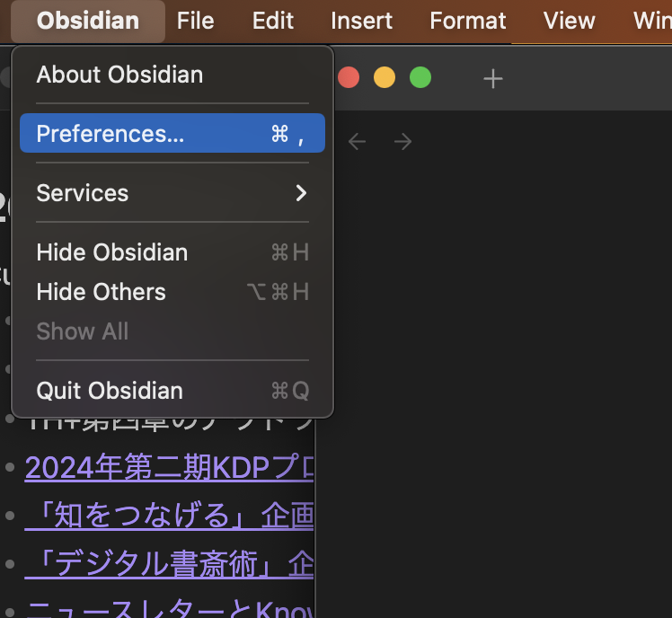Choose Hide Others in the menu
The image size is (672, 618).
(x=102, y=292)
